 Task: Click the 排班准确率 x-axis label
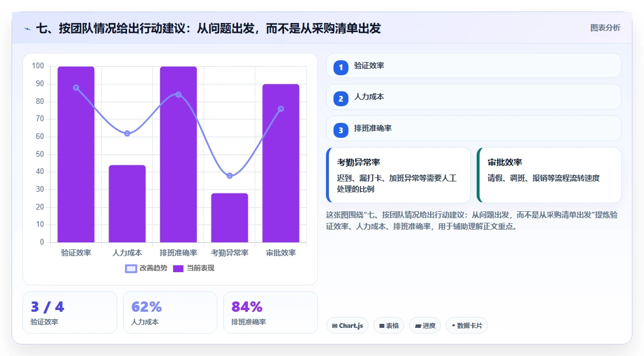pyautogui.click(x=178, y=253)
